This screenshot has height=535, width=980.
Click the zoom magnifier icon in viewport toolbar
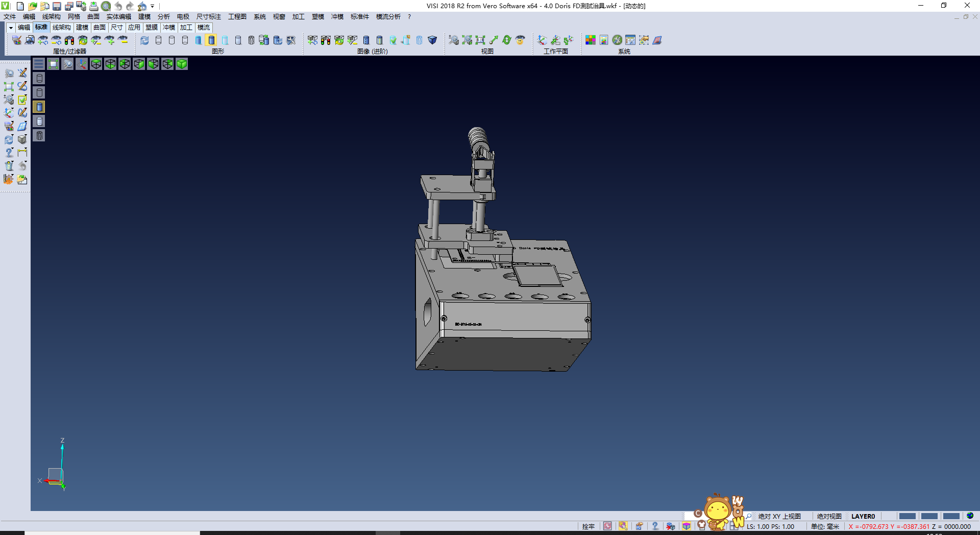click(x=67, y=64)
